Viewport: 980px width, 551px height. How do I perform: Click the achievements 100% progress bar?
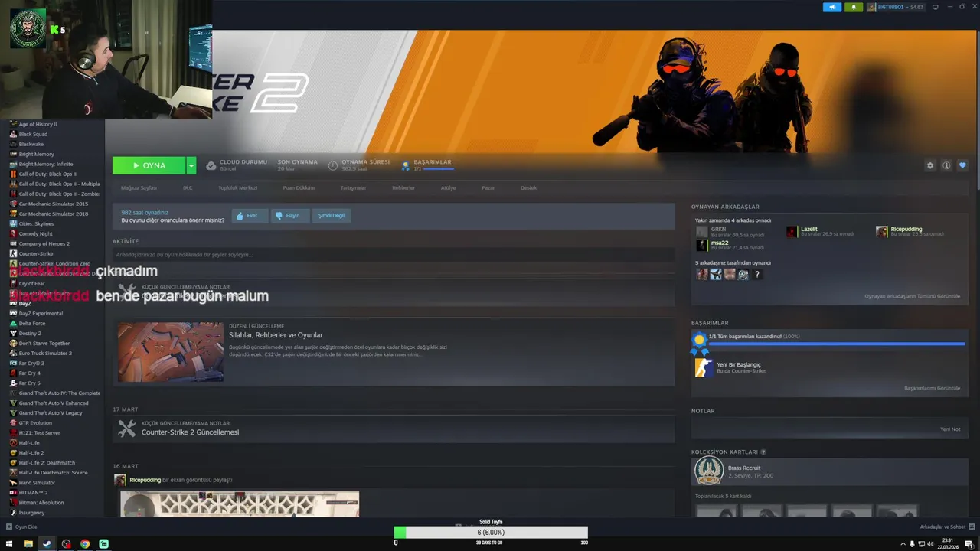836,344
